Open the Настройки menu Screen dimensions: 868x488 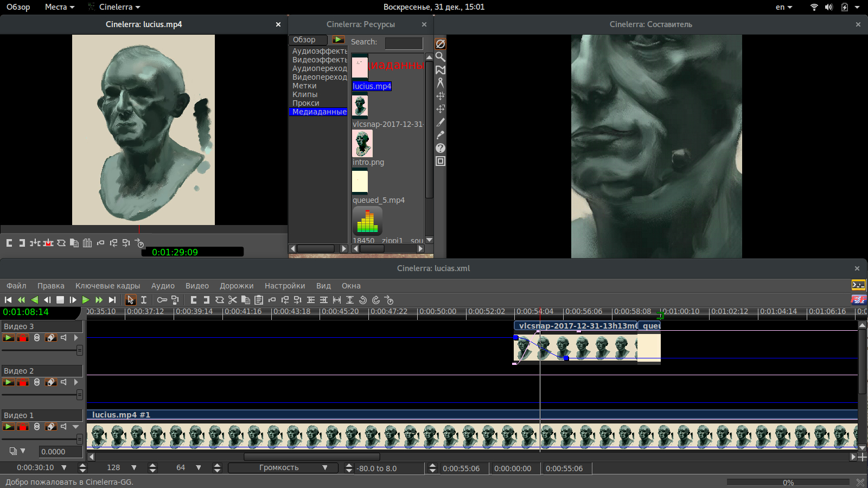pos(285,286)
